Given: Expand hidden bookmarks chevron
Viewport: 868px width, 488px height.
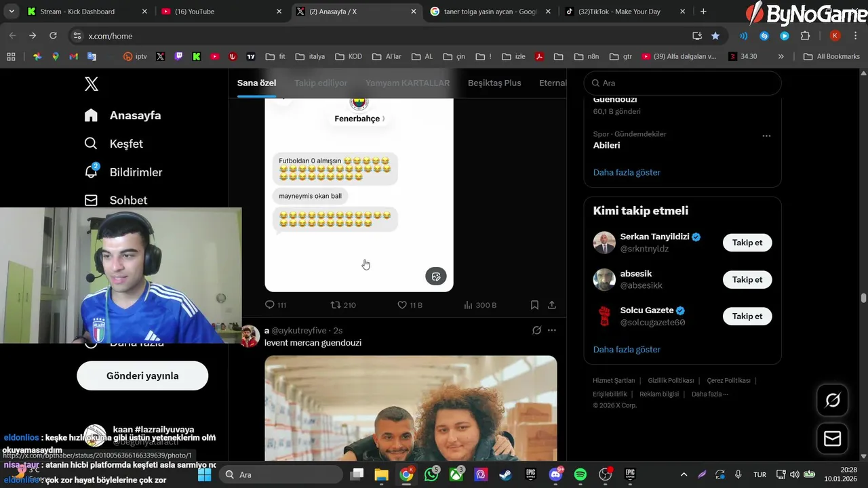Looking at the screenshot, I should [x=781, y=56].
